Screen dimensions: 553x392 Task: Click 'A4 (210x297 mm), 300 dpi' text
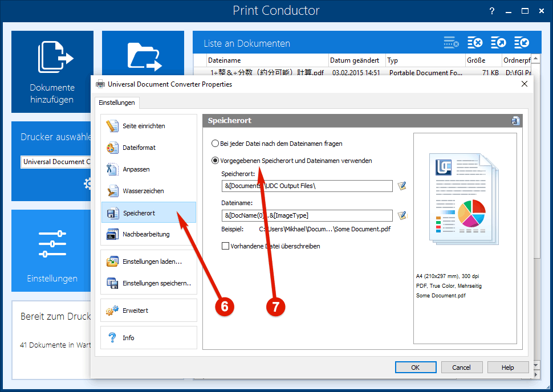448,276
